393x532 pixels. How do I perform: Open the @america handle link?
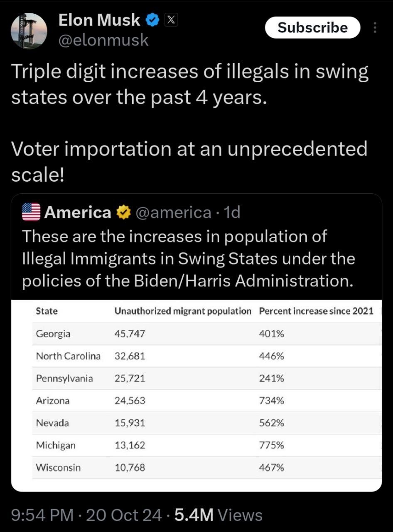(x=173, y=212)
